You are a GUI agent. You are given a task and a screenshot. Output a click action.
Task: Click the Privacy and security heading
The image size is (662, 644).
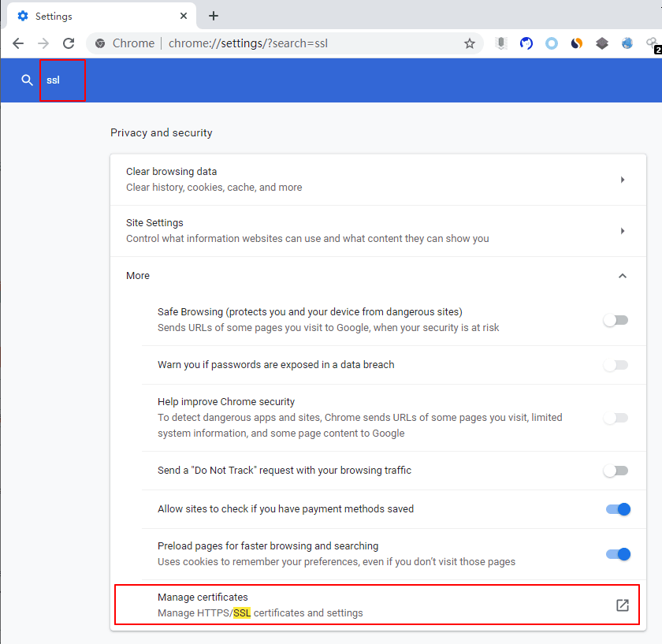[162, 132]
